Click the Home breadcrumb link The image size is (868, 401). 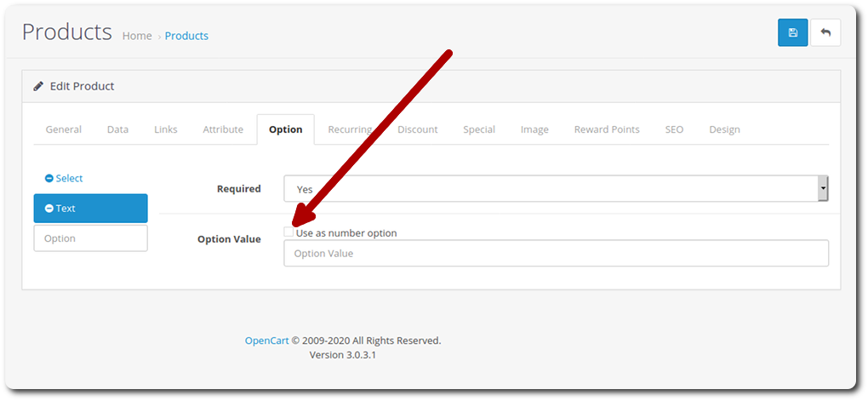pos(137,36)
